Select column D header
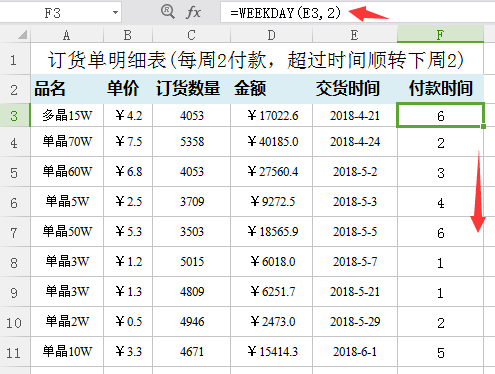 [271, 35]
